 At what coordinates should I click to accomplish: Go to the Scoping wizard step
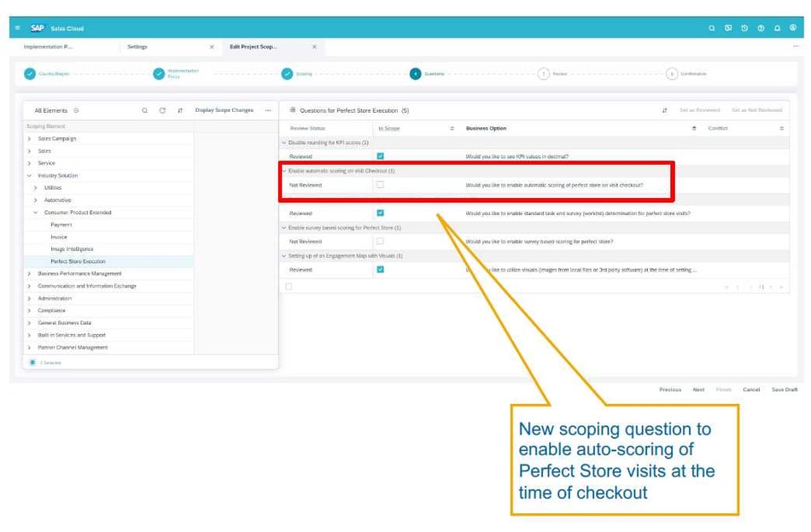(x=287, y=73)
